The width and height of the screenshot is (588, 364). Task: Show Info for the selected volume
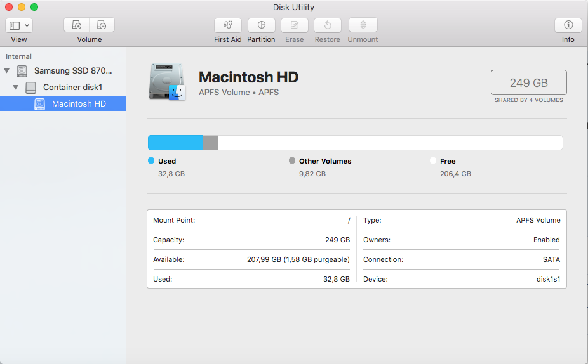coord(568,25)
